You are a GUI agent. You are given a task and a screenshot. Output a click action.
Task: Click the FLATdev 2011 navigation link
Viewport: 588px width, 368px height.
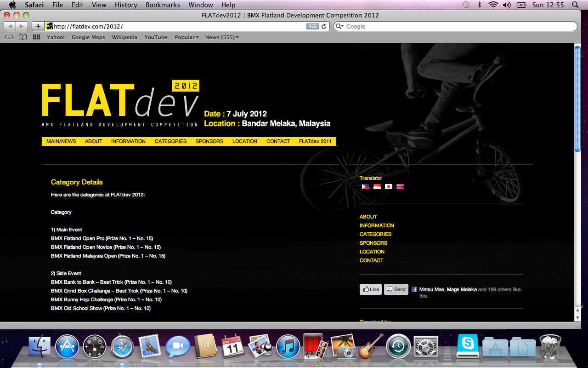(315, 141)
